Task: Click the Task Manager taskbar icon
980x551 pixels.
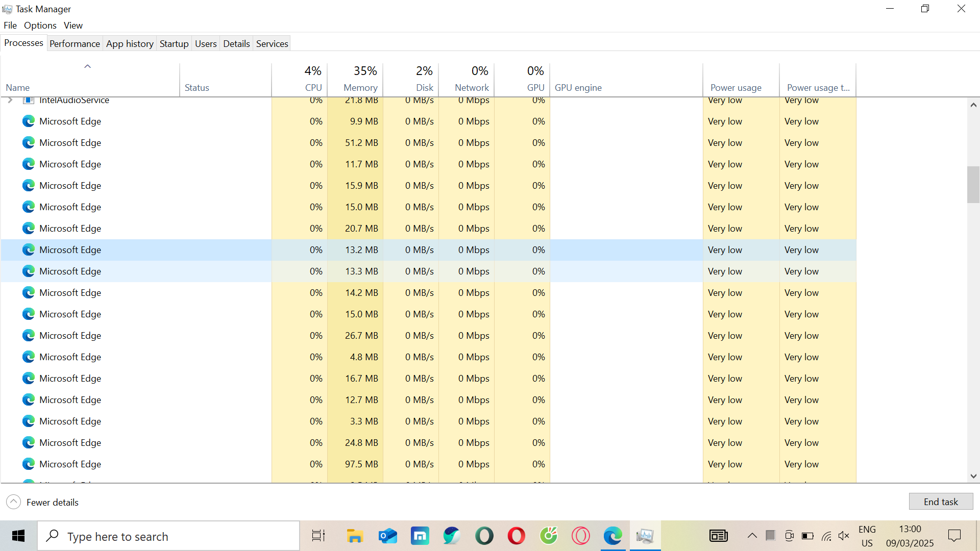Action: [x=645, y=536]
